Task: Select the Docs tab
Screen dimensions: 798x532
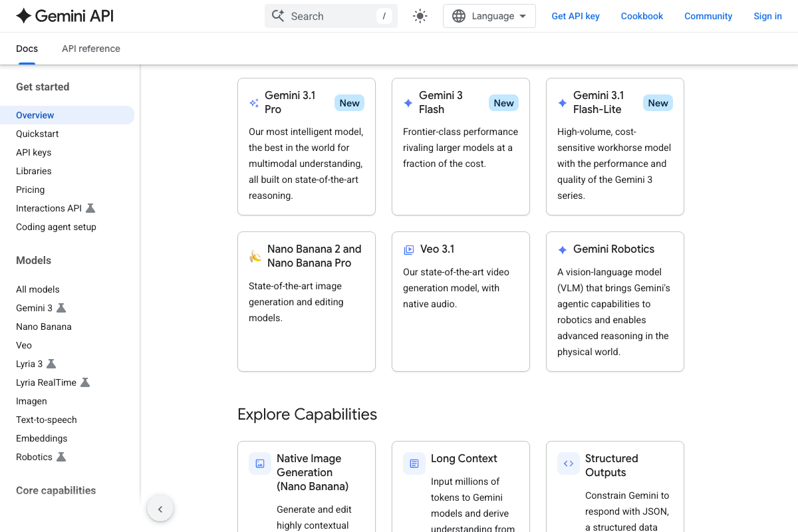Action: pos(27,49)
